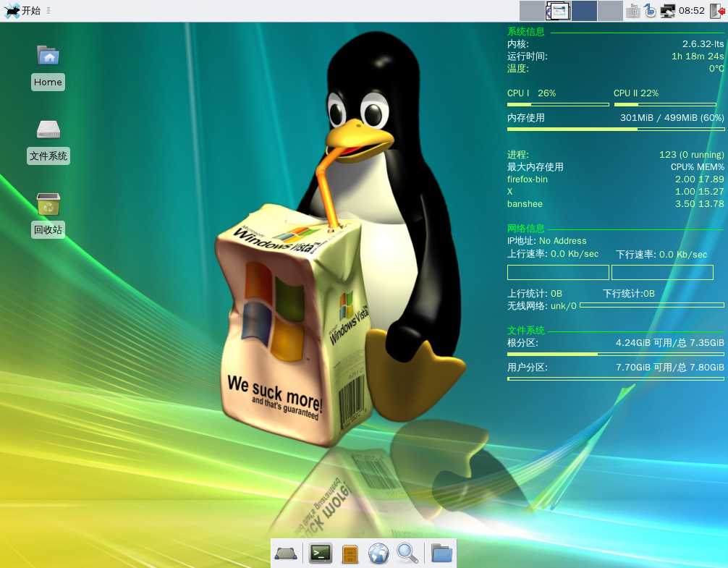
Task: Click the 网络信息 heading
Action: tap(525, 229)
